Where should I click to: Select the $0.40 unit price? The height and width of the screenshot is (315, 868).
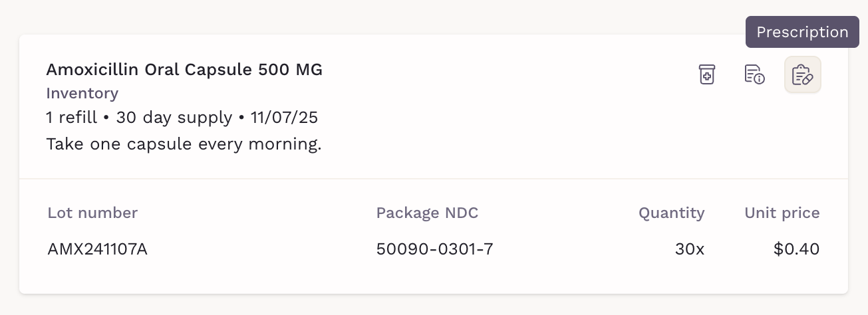[x=796, y=249]
